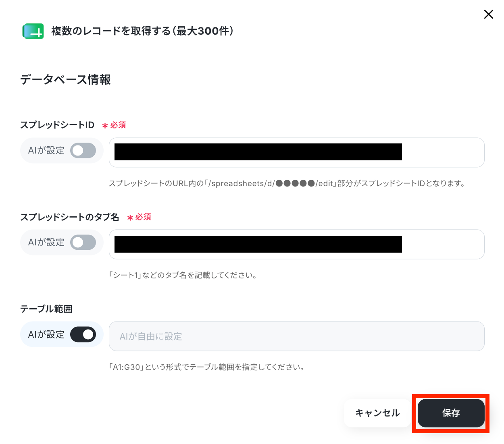The image size is (504, 444).
Task: Click the スプレッドシートID input field
Action: [x=296, y=152]
